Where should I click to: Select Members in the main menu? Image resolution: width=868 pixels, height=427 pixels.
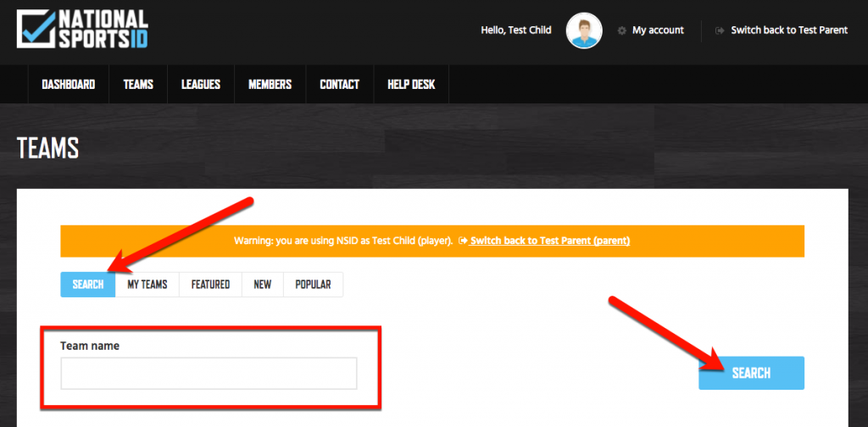coord(270,84)
